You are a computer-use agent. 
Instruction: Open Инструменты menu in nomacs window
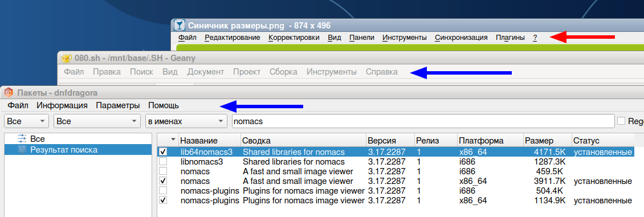pos(405,38)
